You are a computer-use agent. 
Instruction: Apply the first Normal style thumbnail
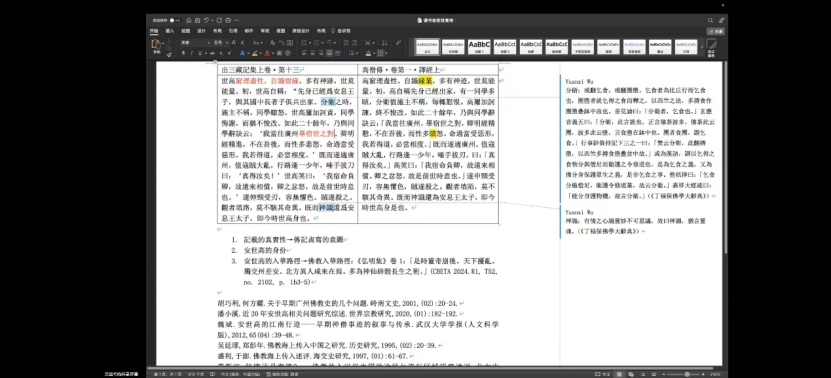click(427, 47)
